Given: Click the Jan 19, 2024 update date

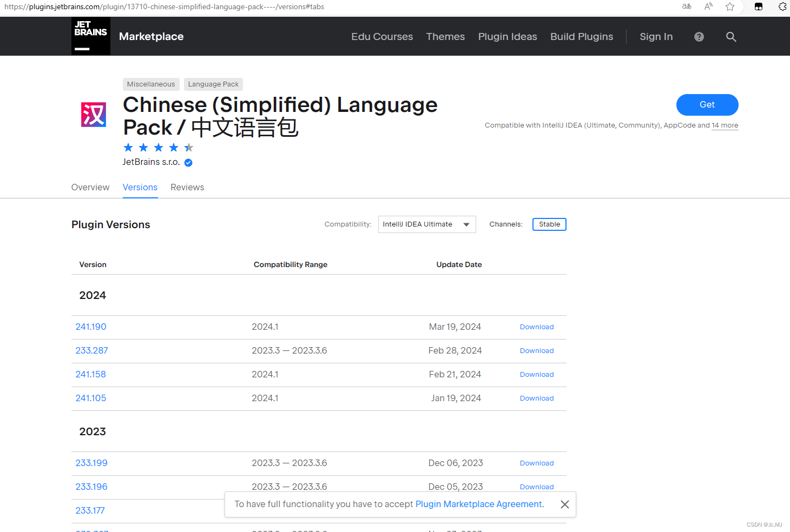Looking at the screenshot, I should pyautogui.click(x=456, y=398).
